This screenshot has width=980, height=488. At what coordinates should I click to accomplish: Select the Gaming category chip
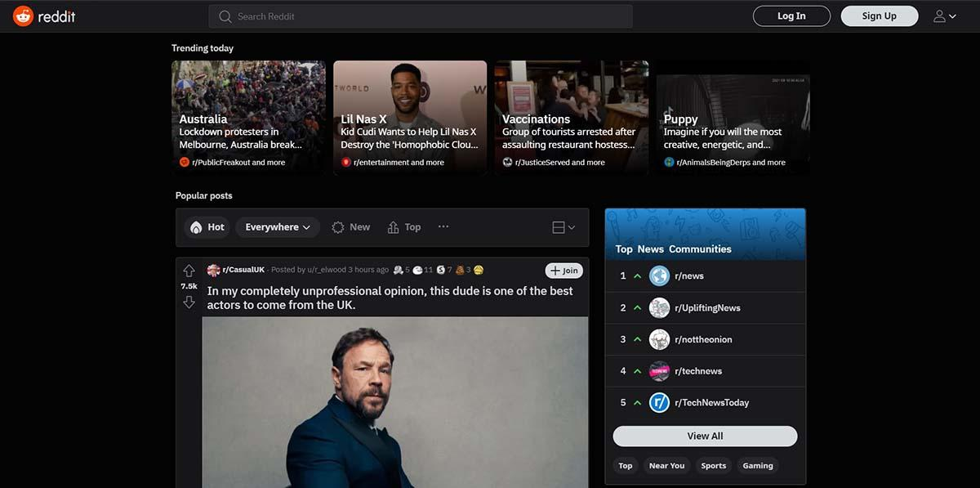pyautogui.click(x=758, y=466)
